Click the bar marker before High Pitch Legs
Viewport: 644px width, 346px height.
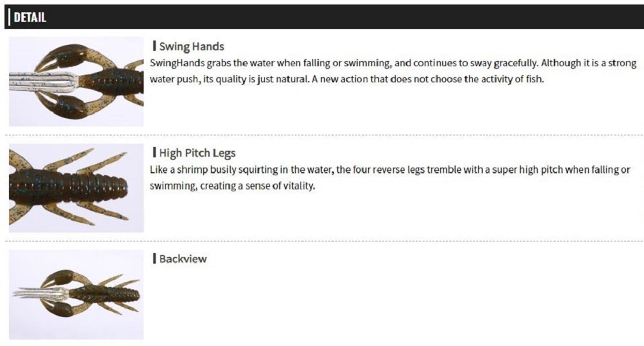(155, 152)
